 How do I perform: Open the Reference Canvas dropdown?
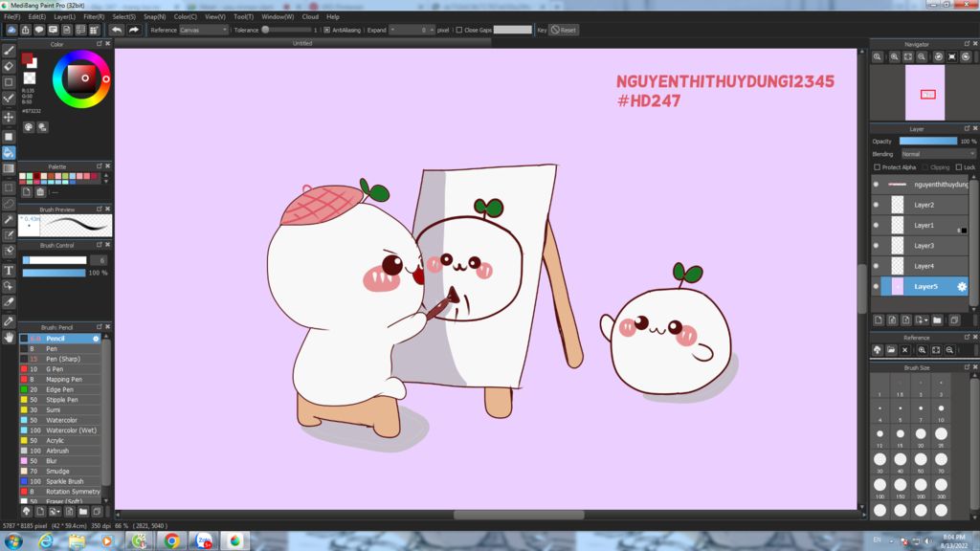click(204, 30)
